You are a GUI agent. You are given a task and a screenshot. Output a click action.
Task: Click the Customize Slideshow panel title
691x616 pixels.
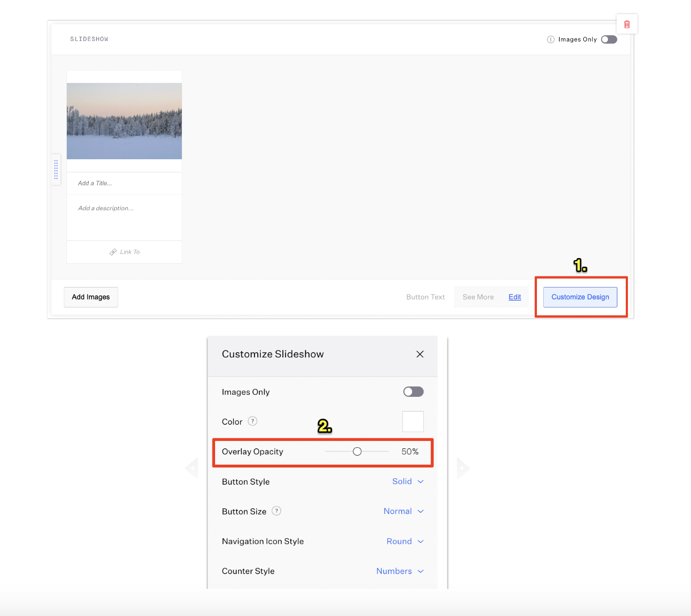point(273,354)
